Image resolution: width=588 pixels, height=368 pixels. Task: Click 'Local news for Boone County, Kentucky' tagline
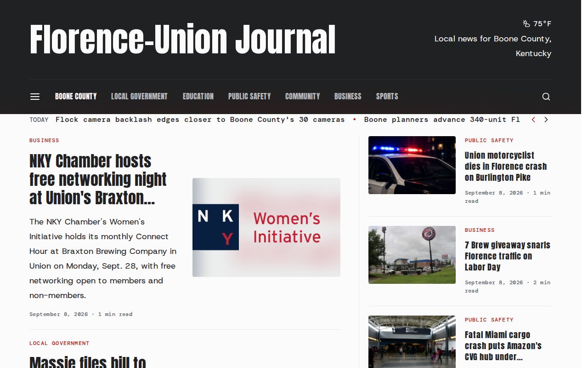click(493, 46)
